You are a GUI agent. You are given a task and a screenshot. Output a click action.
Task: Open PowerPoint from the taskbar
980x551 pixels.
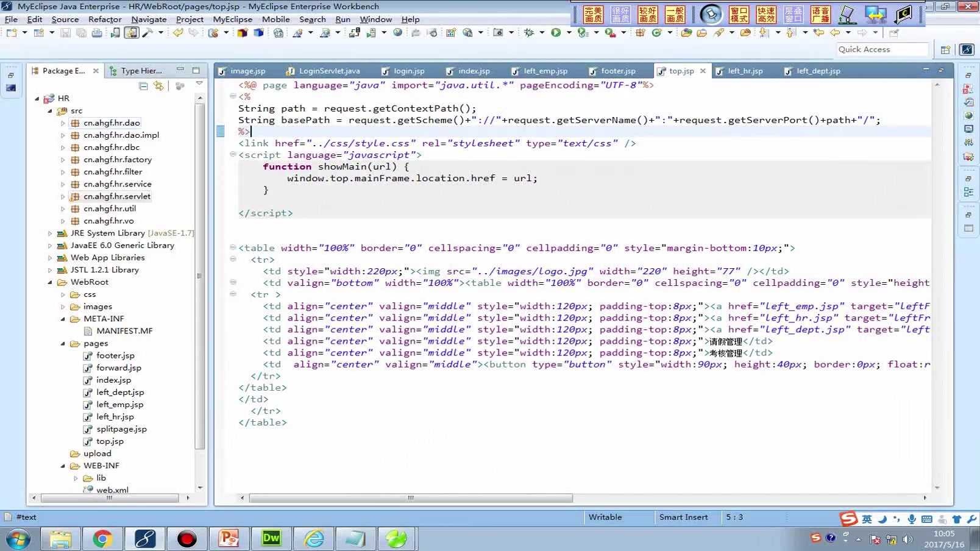(229, 539)
